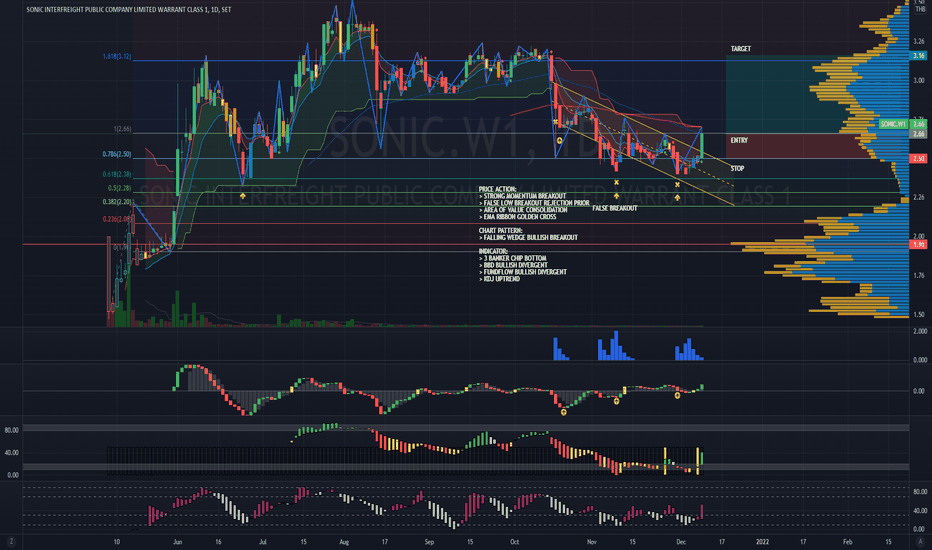Select the TARGET annotation label
932x550 pixels.
(x=741, y=49)
